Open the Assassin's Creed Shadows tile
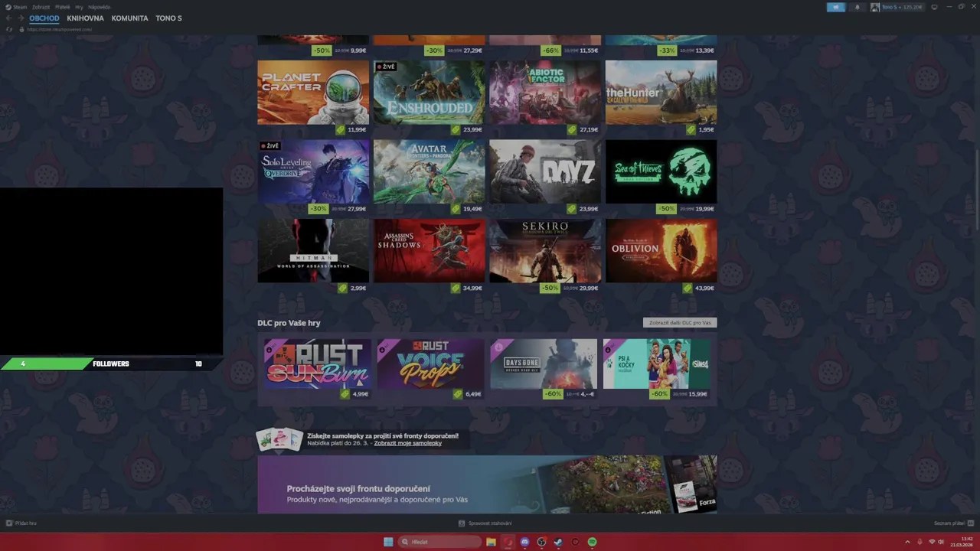 pyautogui.click(x=430, y=251)
